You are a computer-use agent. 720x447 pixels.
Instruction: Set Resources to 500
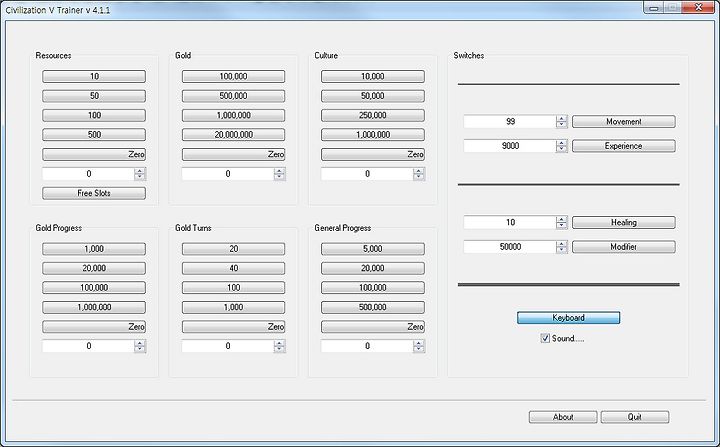(x=94, y=135)
